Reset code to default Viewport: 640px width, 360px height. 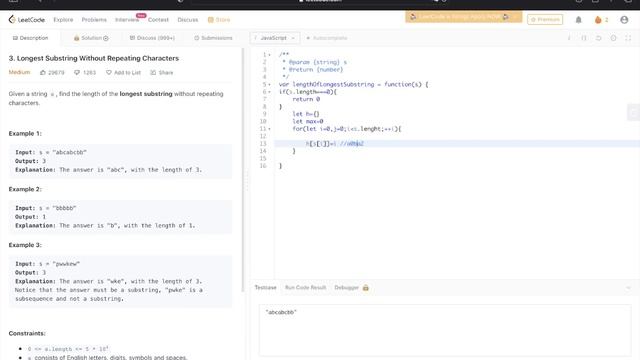(x=598, y=38)
